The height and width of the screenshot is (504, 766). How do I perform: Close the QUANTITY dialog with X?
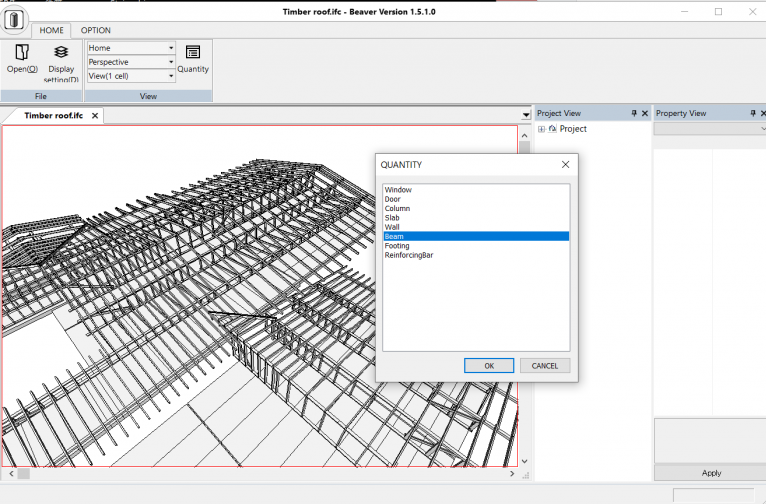565,164
